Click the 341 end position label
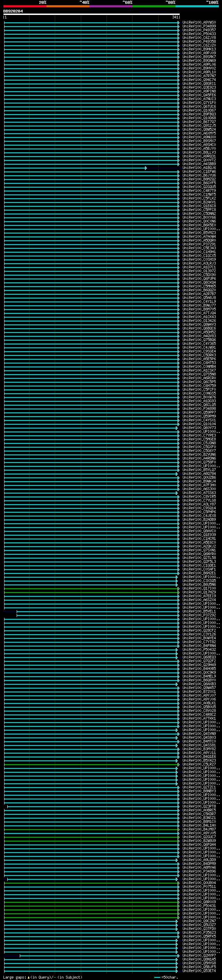 175,17
